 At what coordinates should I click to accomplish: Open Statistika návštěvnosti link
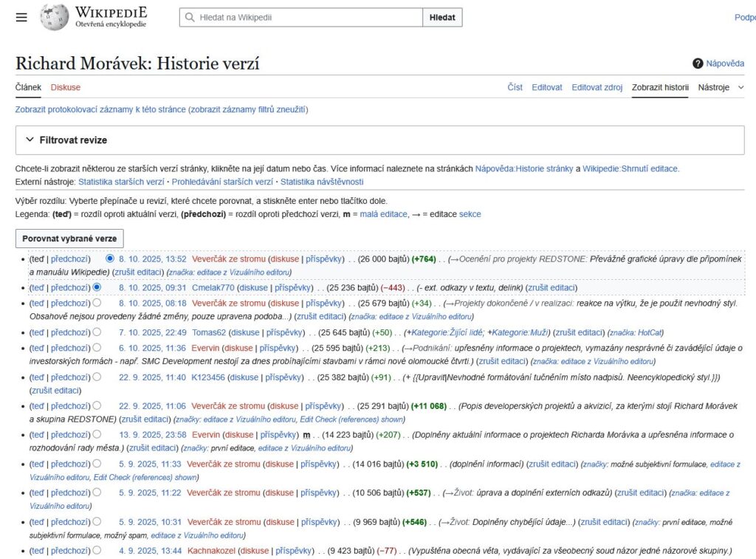(x=322, y=182)
